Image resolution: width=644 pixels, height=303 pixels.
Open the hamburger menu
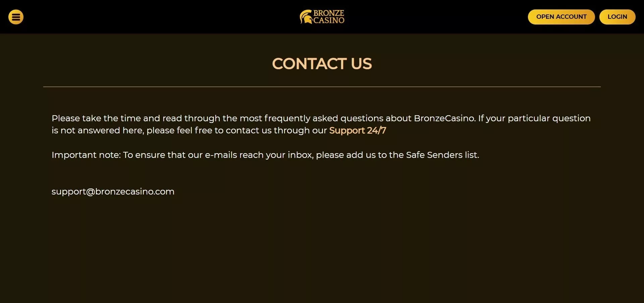click(16, 17)
